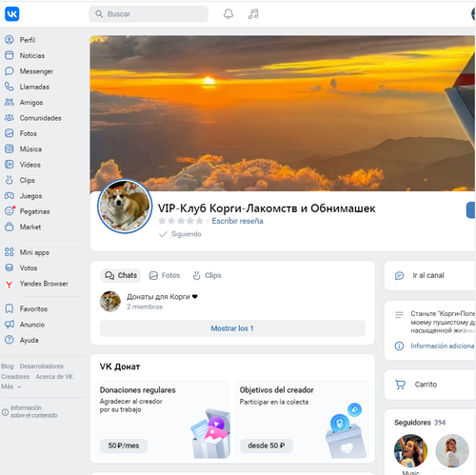The width and height of the screenshot is (476, 475).
Task: Click the Juegos gamepad icon
Action: click(10, 195)
